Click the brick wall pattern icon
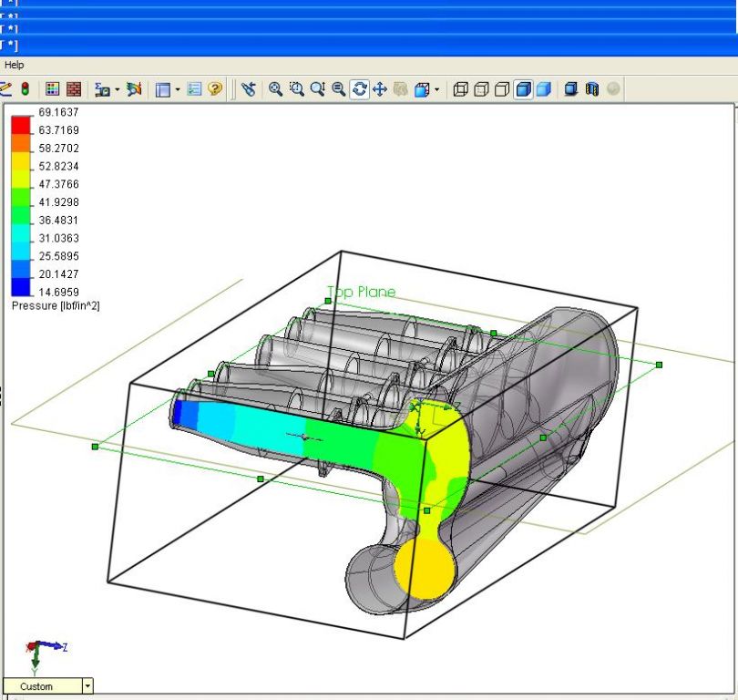 [x=74, y=89]
